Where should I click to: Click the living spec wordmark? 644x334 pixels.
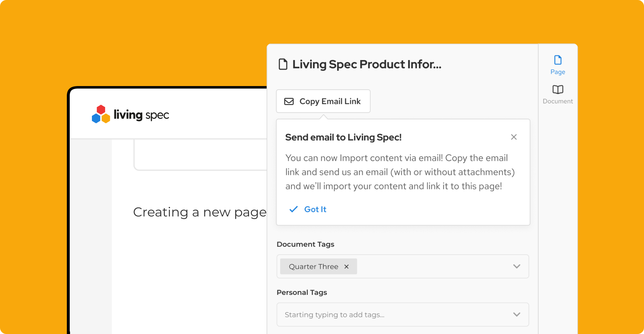141,115
